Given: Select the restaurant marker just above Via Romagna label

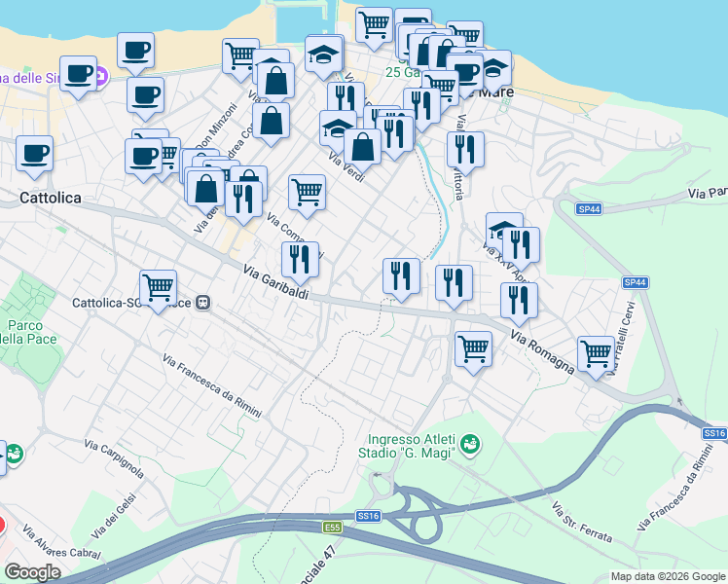Looking at the screenshot, I should coord(519,304).
